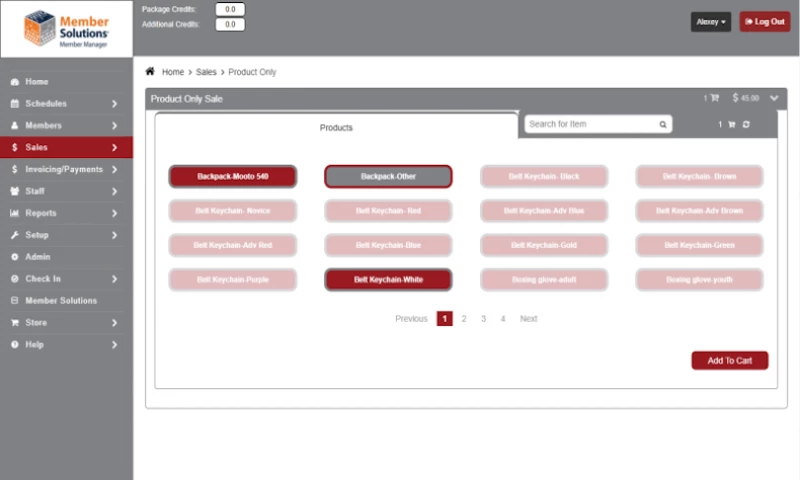Click the Check In icon in sidebar
800x480 pixels.
point(15,279)
